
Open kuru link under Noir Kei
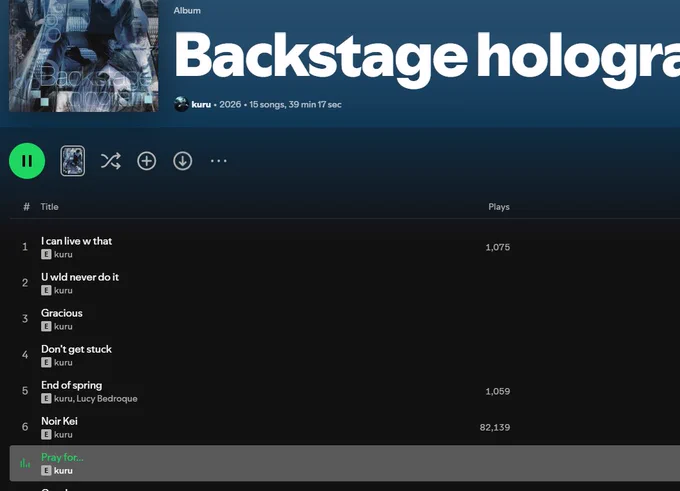point(63,435)
